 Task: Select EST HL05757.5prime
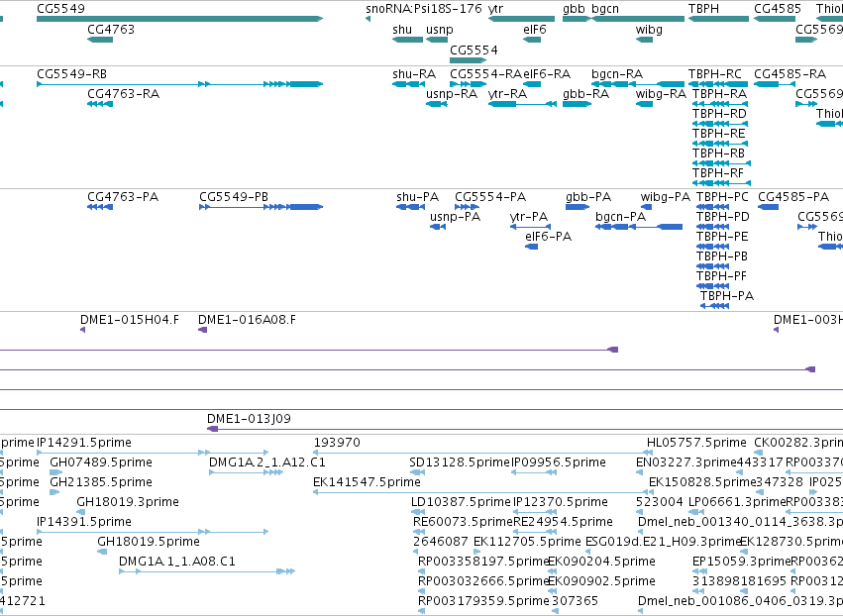696,443
